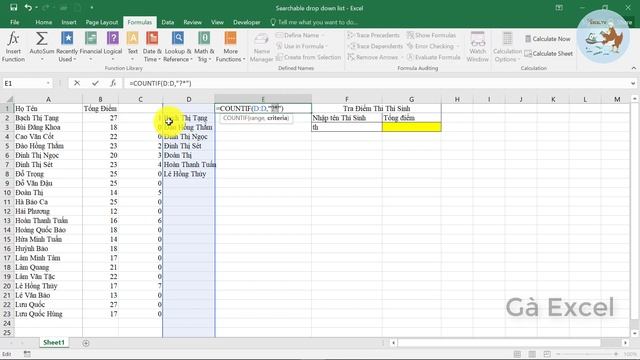This screenshot has width=640, height=360.
Task: Toggle Show Formulas
Action: [x=431, y=36]
